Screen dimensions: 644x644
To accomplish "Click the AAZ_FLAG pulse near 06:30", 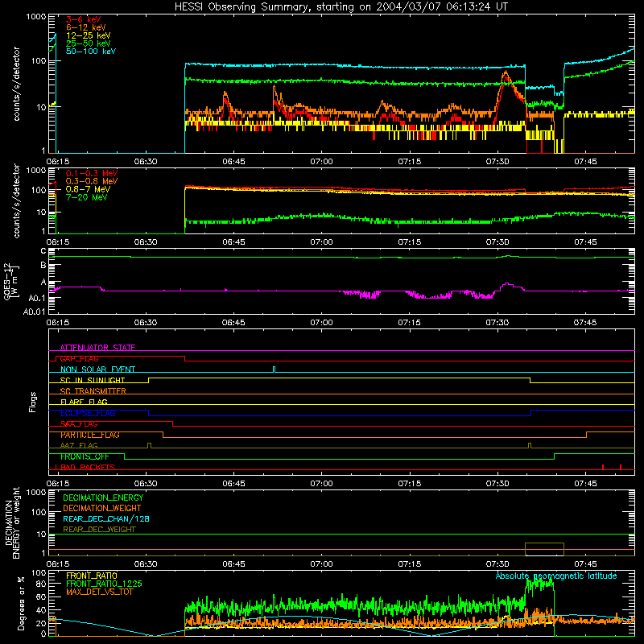I will [x=149, y=446].
